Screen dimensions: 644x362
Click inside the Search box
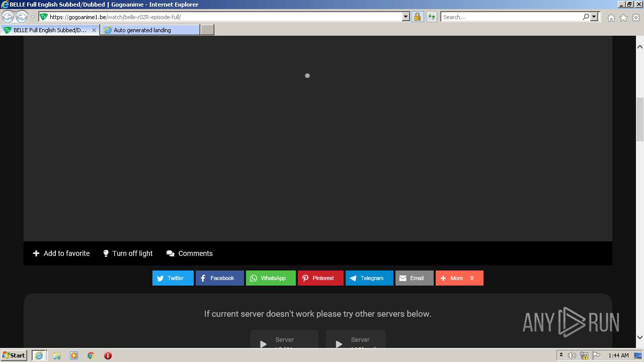tap(511, 17)
